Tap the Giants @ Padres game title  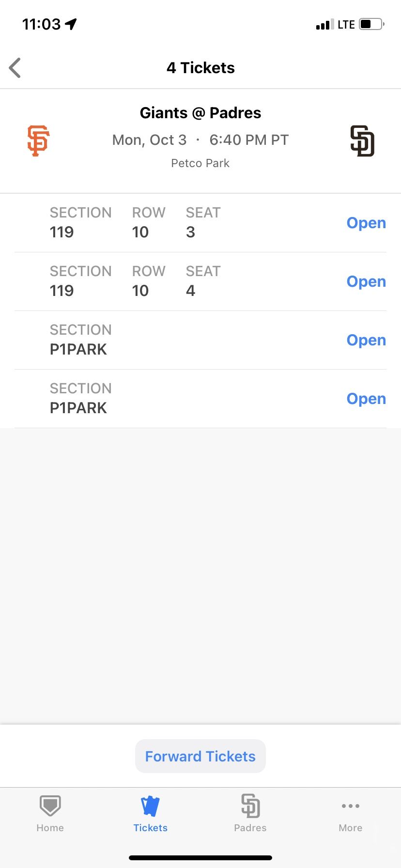[x=200, y=113]
